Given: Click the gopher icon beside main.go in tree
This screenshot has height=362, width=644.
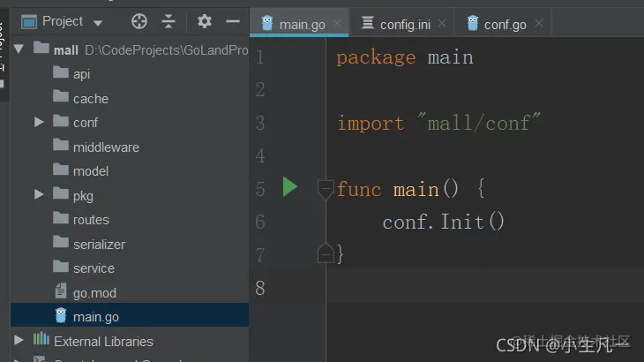Looking at the screenshot, I should (61, 315).
